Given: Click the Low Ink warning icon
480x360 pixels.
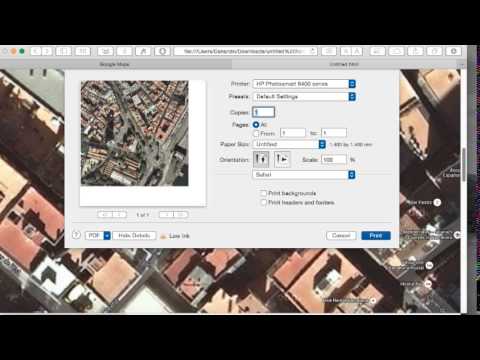Looking at the screenshot, I should pos(163,236).
